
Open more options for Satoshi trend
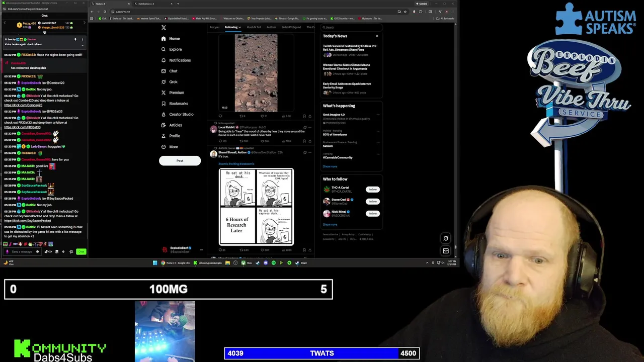tap(378, 144)
